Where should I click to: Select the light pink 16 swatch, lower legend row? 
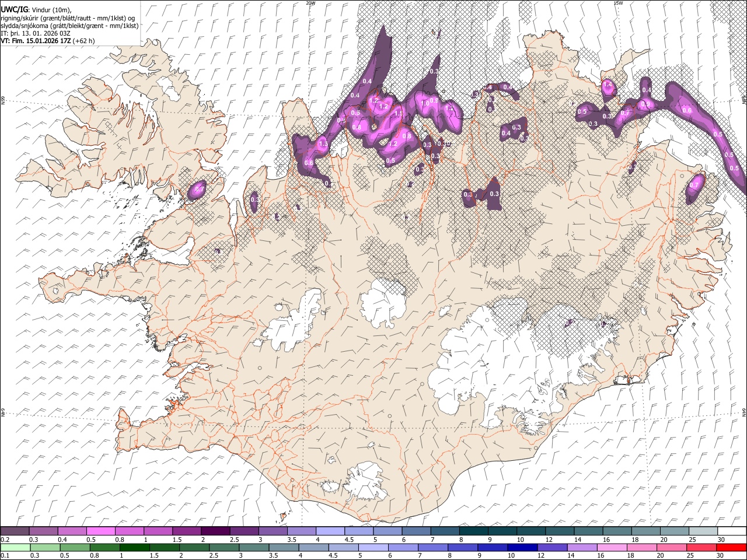pyautogui.click(x=612, y=547)
